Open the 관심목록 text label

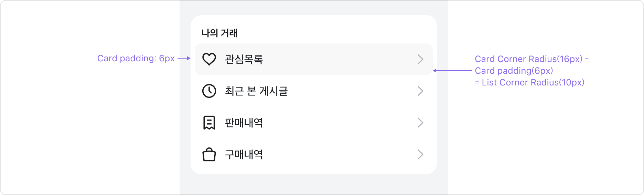tap(244, 59)
